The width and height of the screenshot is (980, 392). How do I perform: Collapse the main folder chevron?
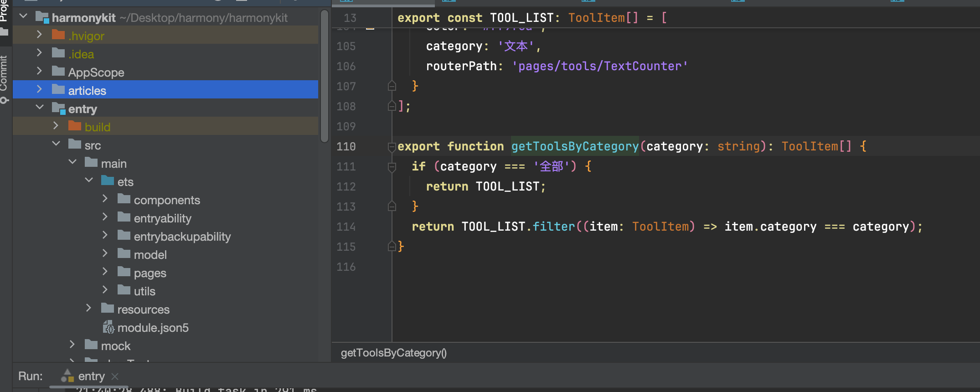[x=72, y=162]
